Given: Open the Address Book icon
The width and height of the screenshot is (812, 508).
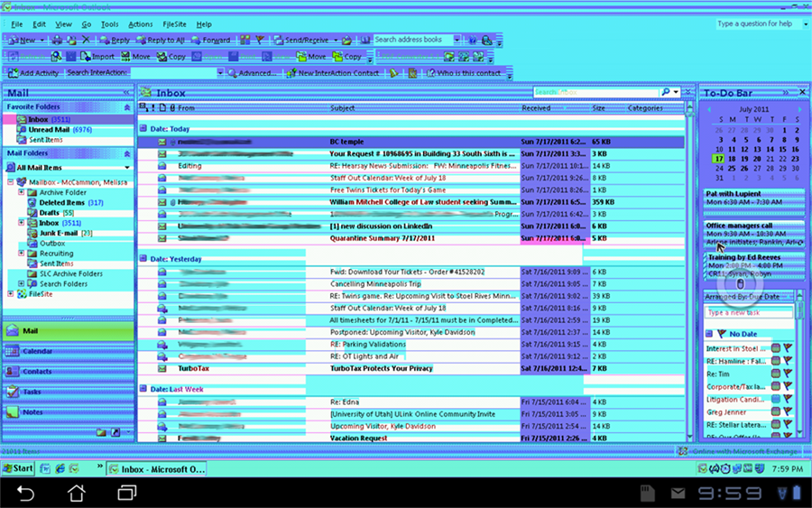Looking at the screenshot, I should [x=365, y=40].
